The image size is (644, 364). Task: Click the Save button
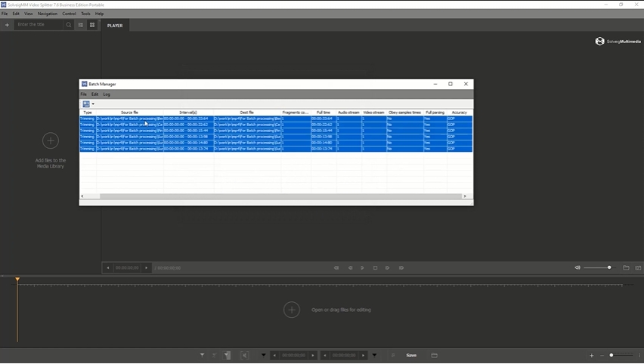[411, 356]
